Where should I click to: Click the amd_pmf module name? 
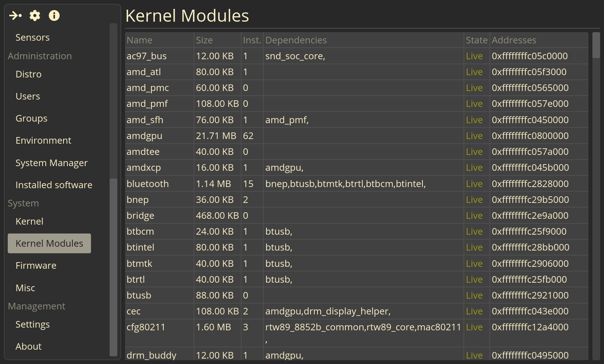pyautogui.click(x=147, y=104)
